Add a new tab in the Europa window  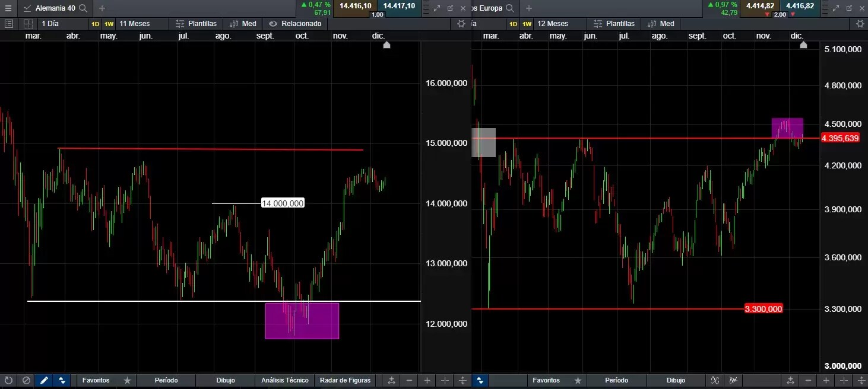[529, 8]
